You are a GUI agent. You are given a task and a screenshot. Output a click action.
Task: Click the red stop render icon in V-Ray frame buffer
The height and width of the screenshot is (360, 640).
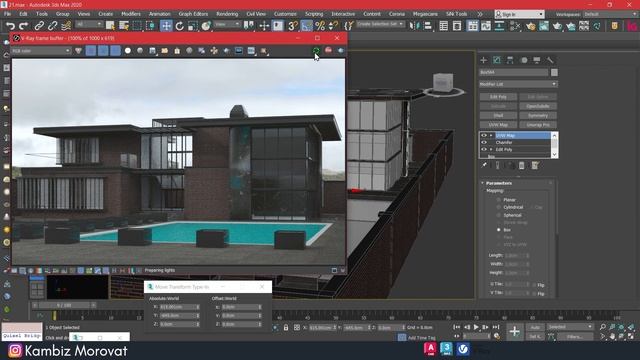coord(328,51)
